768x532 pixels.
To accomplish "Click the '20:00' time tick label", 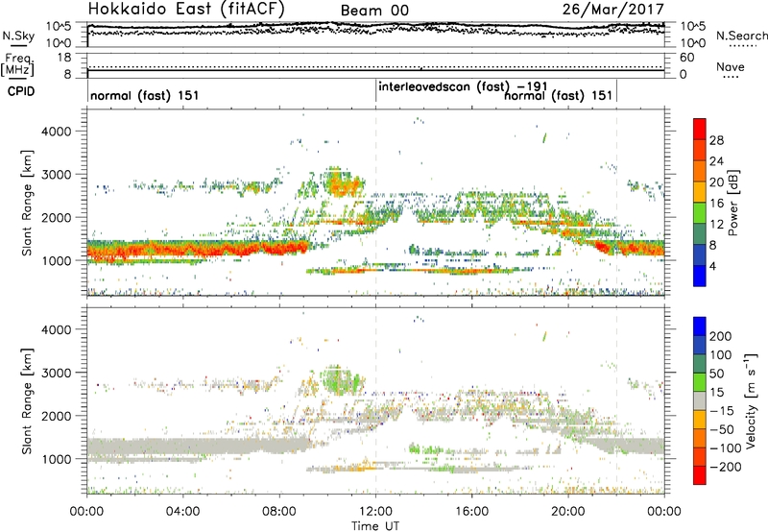I will 568,512.
